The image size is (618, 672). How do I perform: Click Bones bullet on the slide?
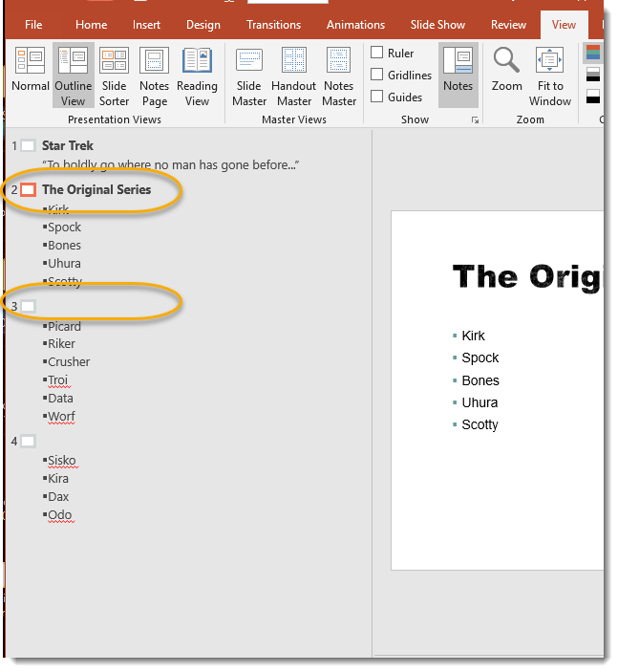point(480,380)
